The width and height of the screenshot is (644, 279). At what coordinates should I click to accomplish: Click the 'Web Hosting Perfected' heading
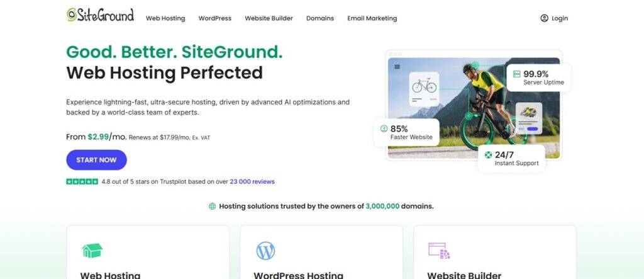(164, 73)
